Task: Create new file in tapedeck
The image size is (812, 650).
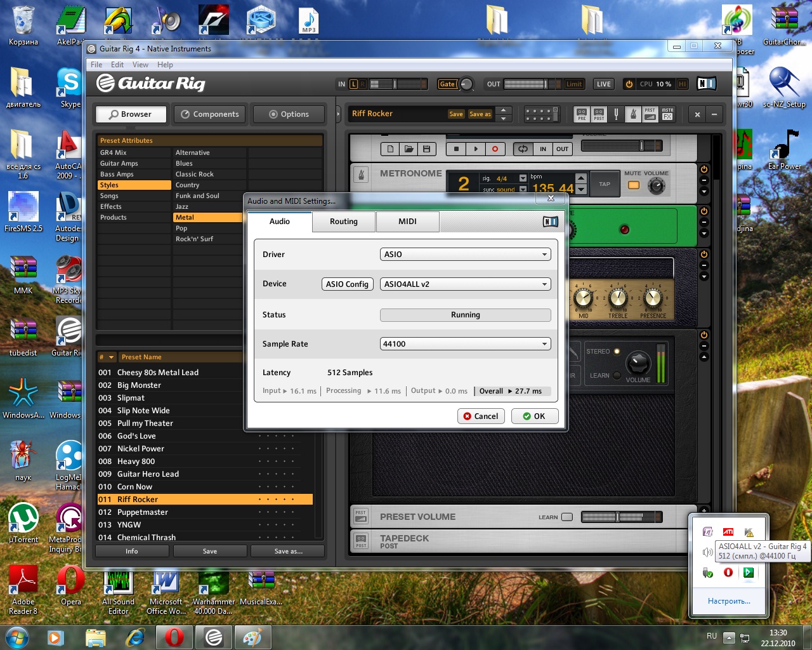Action: pyautogui.click(x=390, y=149)
